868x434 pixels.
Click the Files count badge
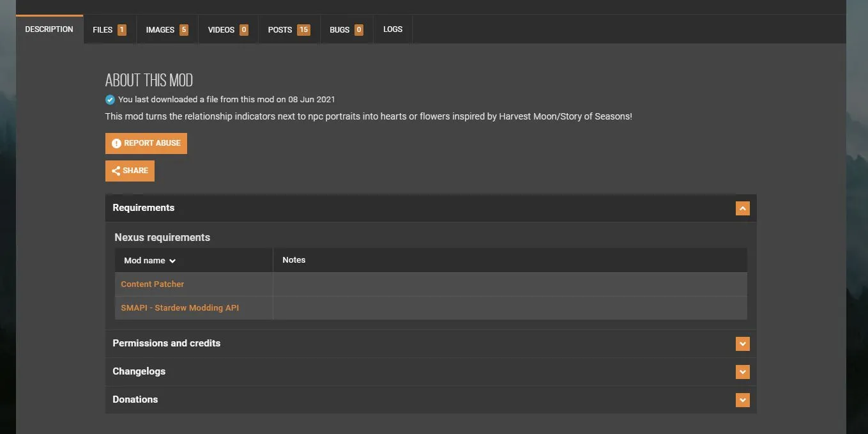(x=121, y=30)
